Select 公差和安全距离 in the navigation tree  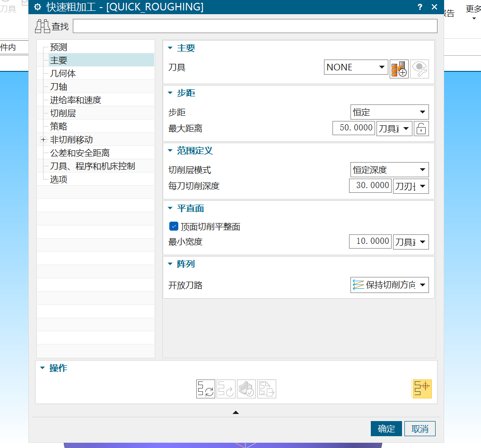pos(80,153)
